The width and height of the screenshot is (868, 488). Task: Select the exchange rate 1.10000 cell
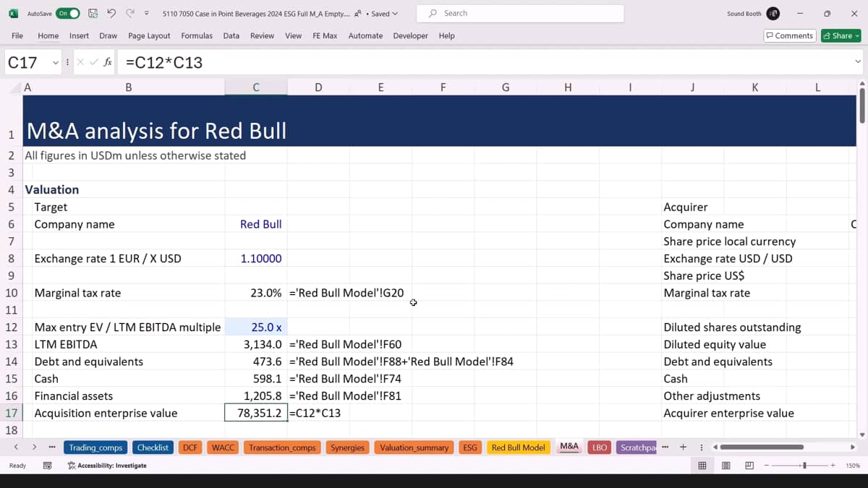pos(256,258)
